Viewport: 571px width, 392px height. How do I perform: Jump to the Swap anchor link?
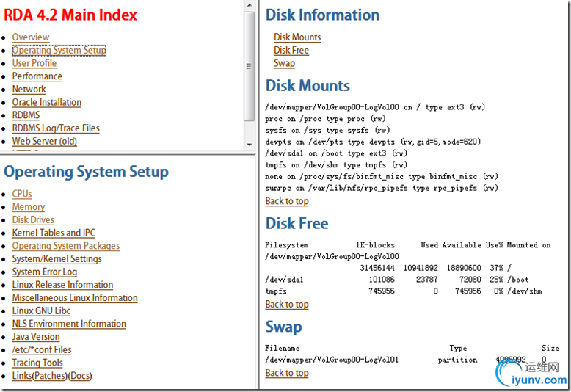[284, 64]
